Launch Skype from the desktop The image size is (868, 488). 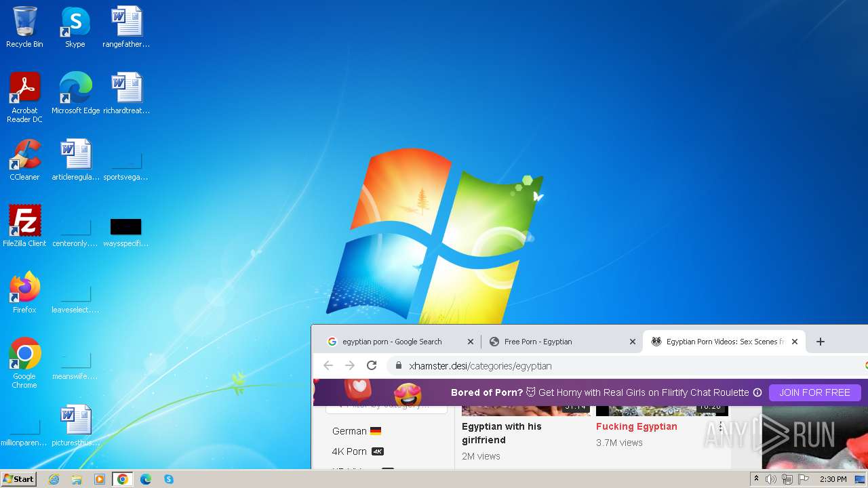click(75, 27)
